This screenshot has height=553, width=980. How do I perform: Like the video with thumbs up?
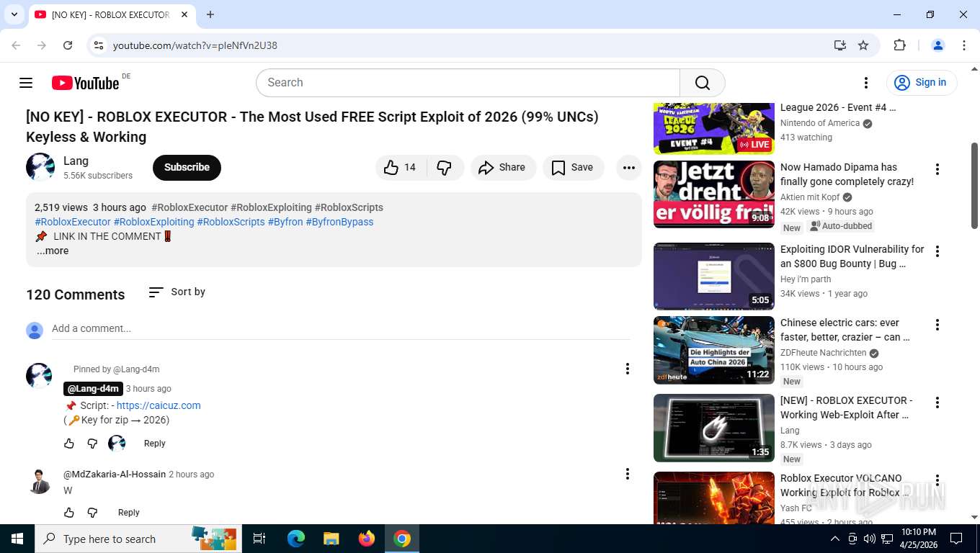coord(401,167)
